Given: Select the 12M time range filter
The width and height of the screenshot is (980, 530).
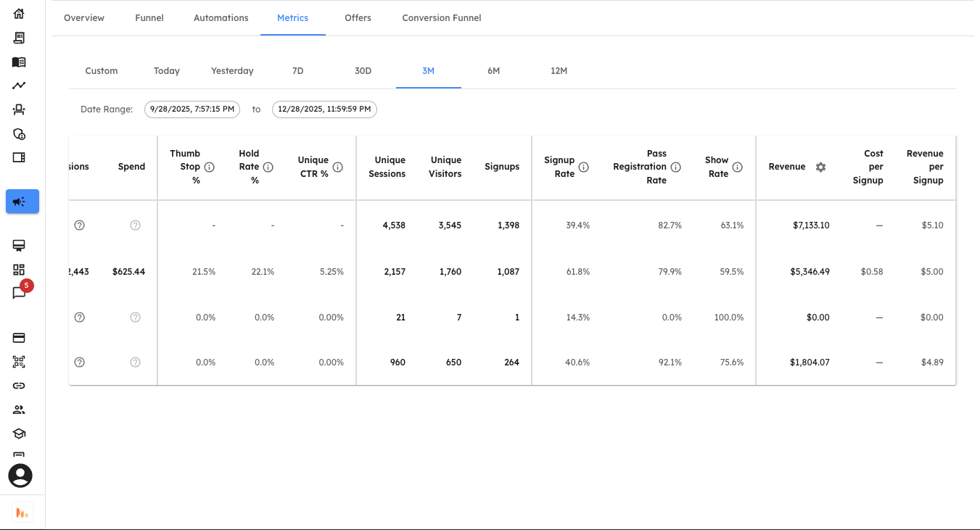Looking at the screenshot, I should click(559, 70).
